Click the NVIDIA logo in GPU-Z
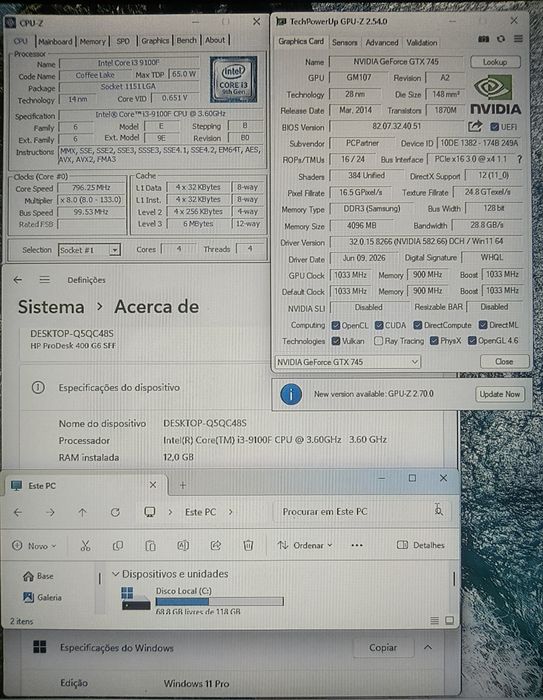543x700 pixels. 495,95
